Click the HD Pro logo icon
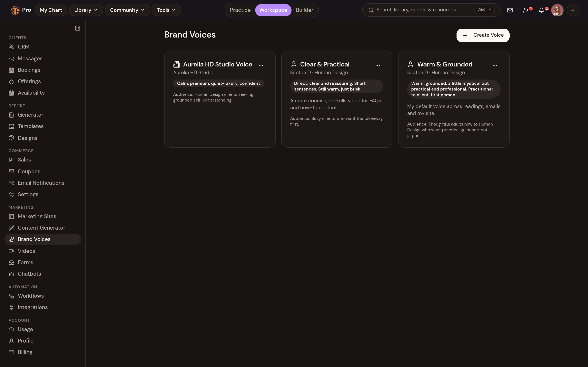This screenshot has height=367, width=588. (x=15, y=10)
